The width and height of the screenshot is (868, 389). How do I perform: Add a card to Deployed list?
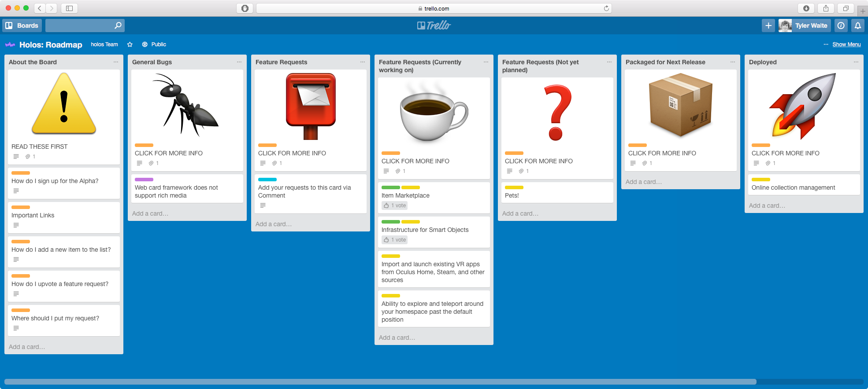(x=767, y=206)
